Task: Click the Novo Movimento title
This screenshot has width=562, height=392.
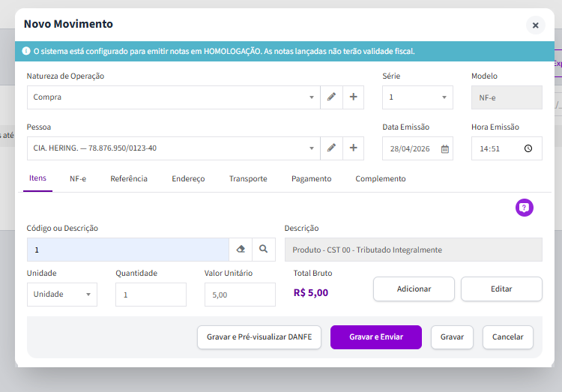Action: 68,24
